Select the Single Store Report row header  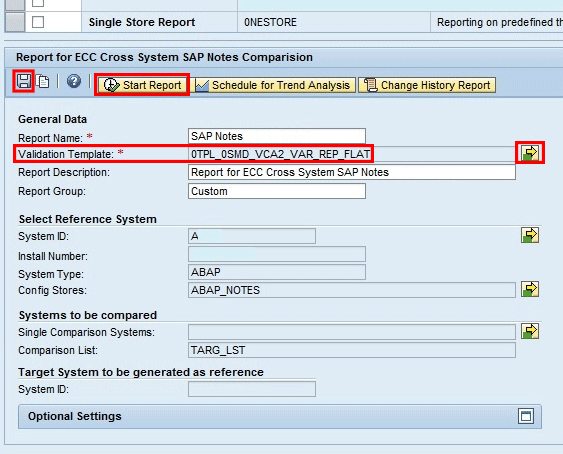tap(15, 22)
